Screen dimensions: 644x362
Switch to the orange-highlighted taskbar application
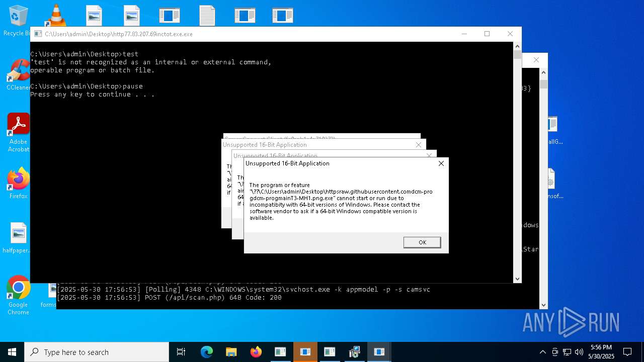[305, 352]
